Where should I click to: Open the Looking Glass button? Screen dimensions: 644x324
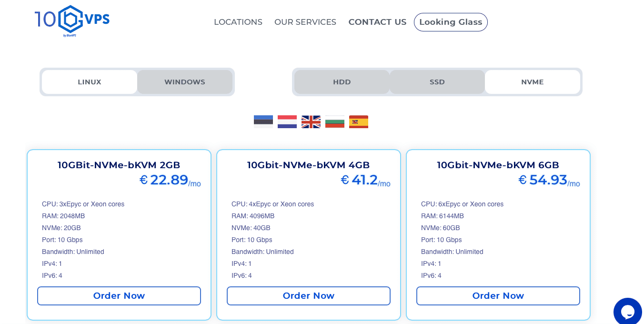[451, 22]
